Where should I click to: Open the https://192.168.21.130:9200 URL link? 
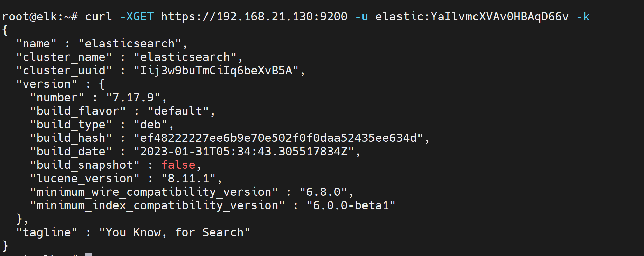click(x=254, y=17)
